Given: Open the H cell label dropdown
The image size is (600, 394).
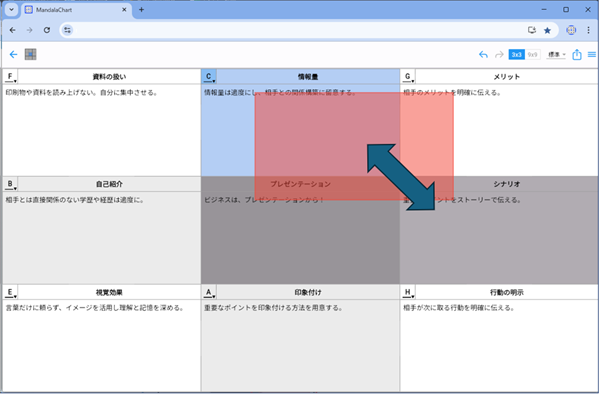Looking at the screenshot, I should coord(408,293).
